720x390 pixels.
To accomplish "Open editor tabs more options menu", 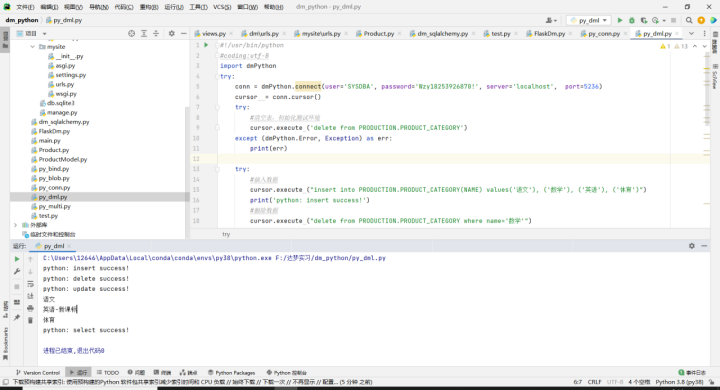I will 704,34.
